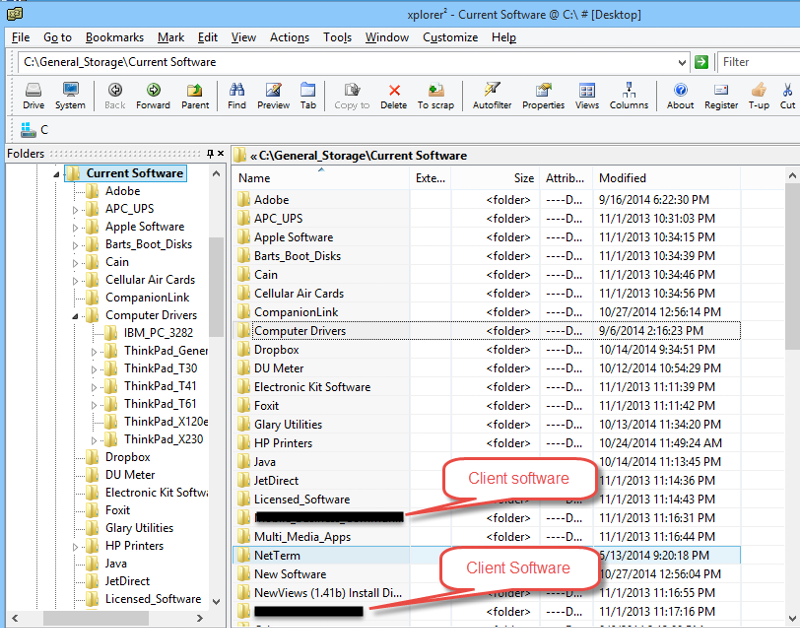Click the path bar above the file list
Image resolution: width=800 pixels, height=628 pixels.
[x=515, y=156]
